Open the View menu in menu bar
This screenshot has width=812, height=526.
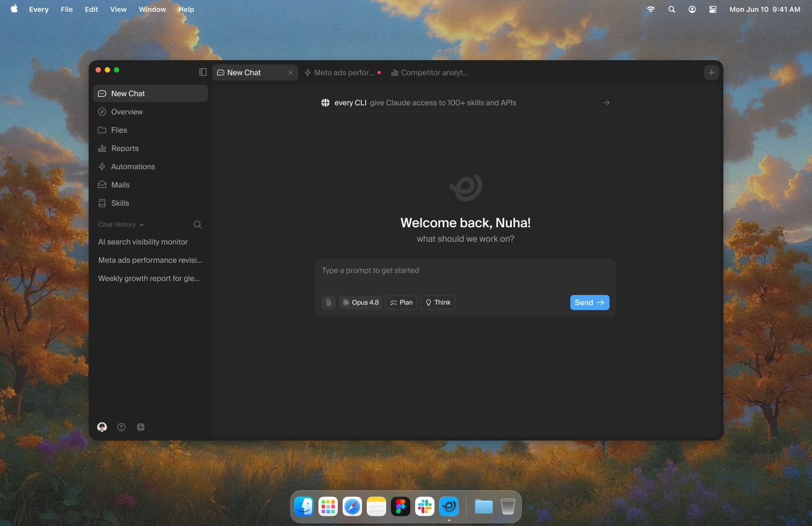click(x=118, y=9)
